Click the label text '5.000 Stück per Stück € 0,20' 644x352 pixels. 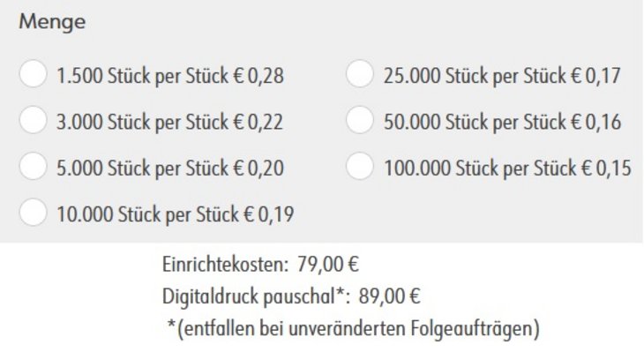[170, 169]
